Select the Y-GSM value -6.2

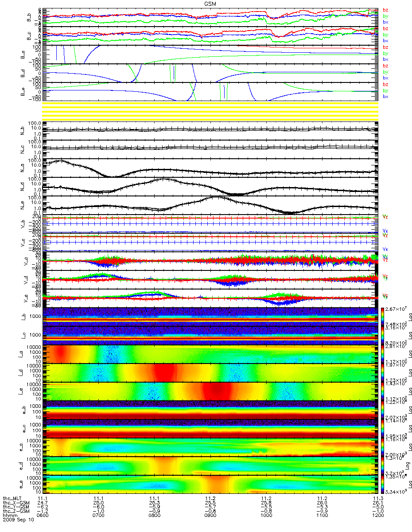click(x=42, y=506)
